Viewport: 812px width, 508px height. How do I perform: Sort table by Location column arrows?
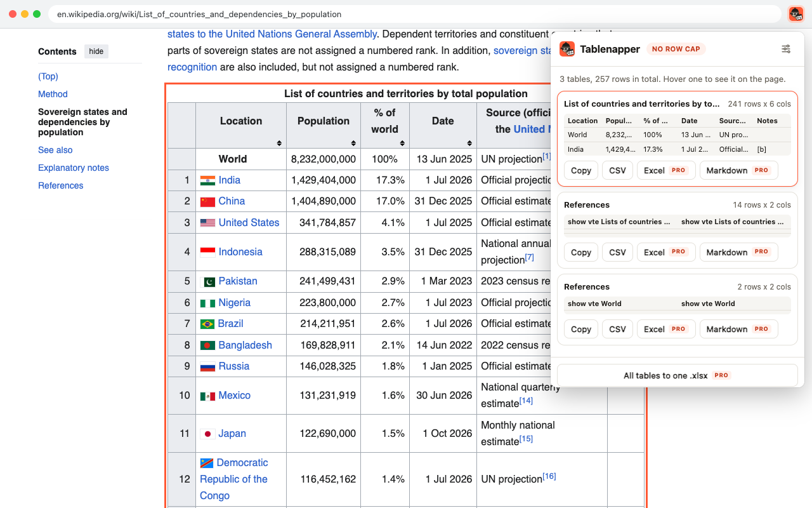click(279, 144)
